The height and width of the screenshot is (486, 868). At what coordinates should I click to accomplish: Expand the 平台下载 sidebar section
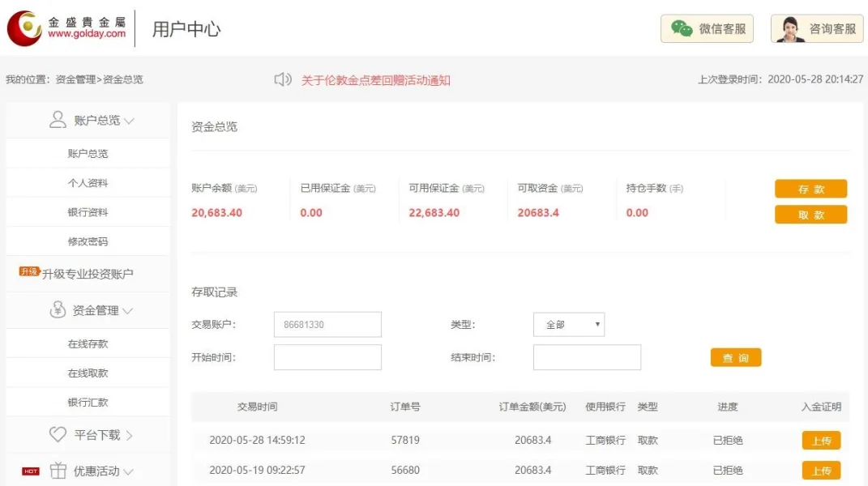(x=129, y=436)
